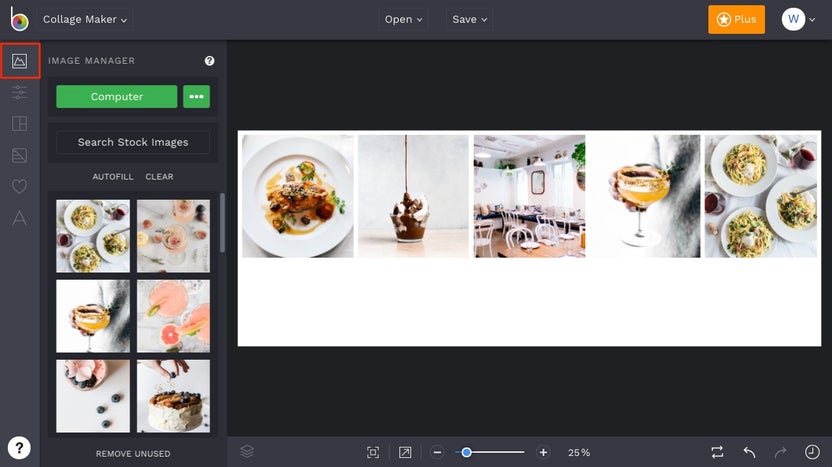Open the Save menu

click(470, 20)
